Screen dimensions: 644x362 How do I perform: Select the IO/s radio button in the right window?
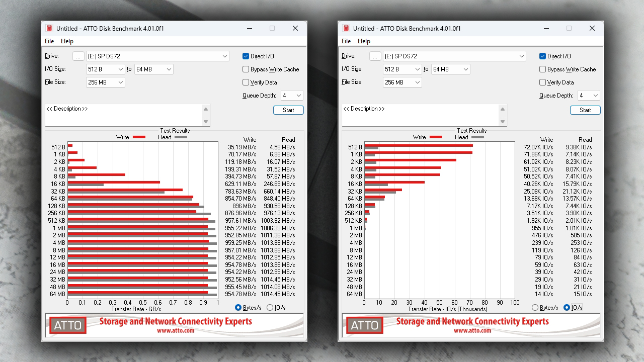[567, 308]
